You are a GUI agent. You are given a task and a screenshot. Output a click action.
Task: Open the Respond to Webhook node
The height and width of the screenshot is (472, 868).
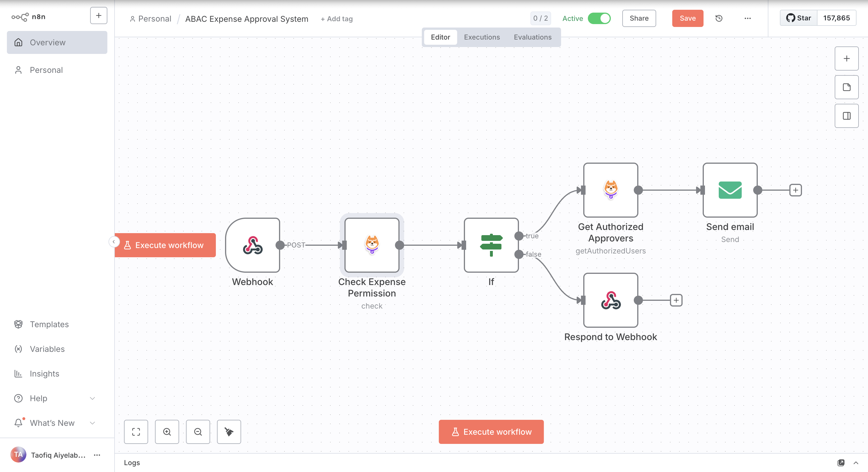[x=611, y=300]
